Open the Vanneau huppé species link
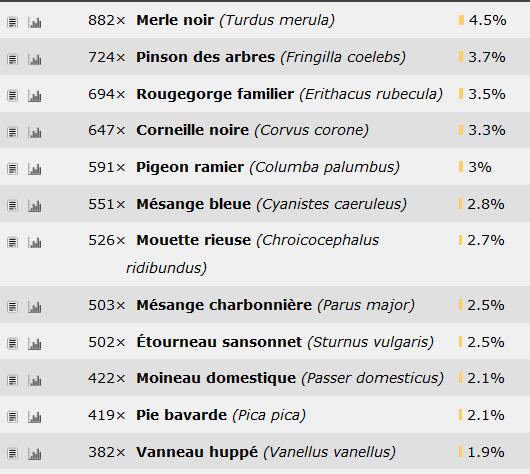The height and width of the screenshot is (474, 530). [197, 452]
